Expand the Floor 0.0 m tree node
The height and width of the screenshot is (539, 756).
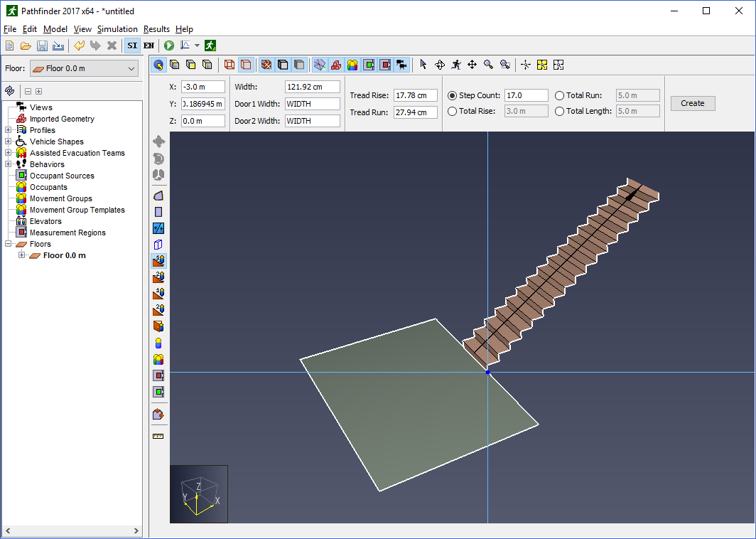click(22, 255)
